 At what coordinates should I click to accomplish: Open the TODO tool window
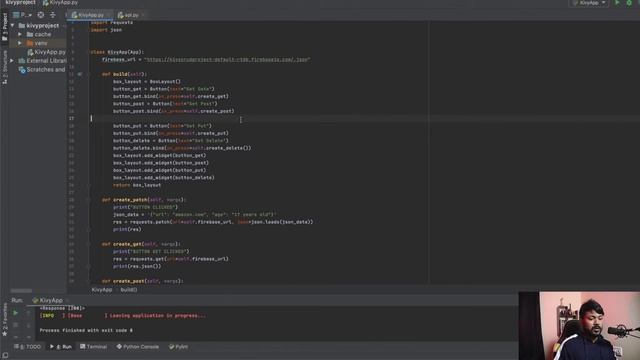[28, 347]
